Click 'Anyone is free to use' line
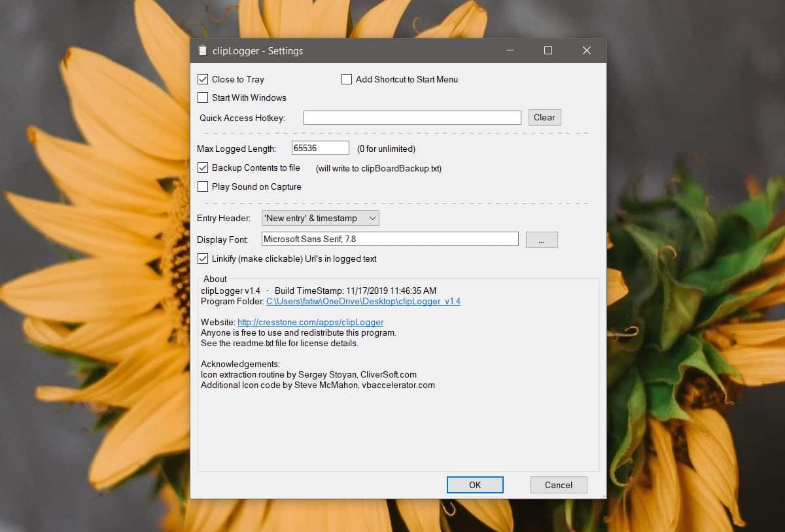Viewport: 785px width, 532px height. pyautogui.click(x=298, y=332)
